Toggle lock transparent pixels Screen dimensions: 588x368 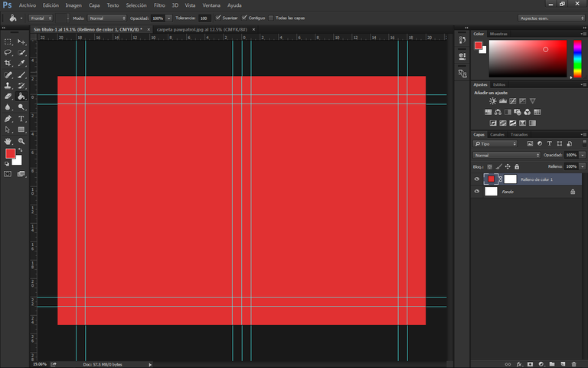[x=490, y=166]
